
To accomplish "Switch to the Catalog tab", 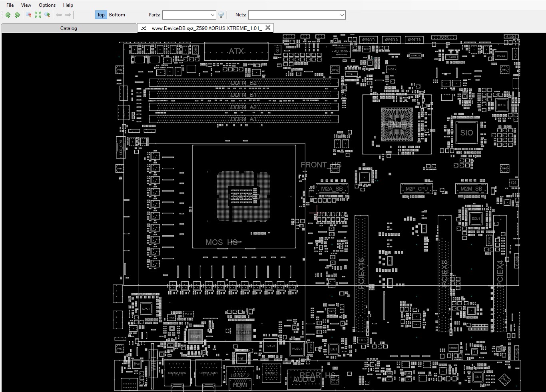I will point(69,28).
